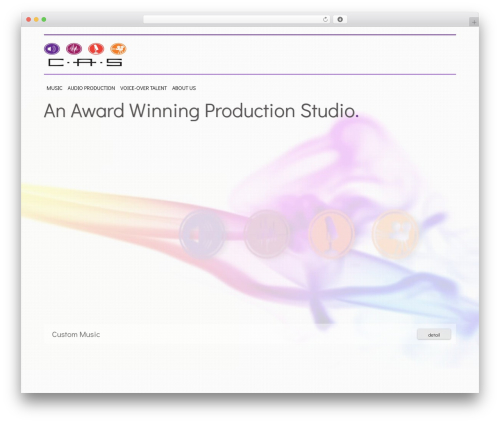Click the Custom Music caption
Screen dimensions: 500x423
[x=76, y=334]
